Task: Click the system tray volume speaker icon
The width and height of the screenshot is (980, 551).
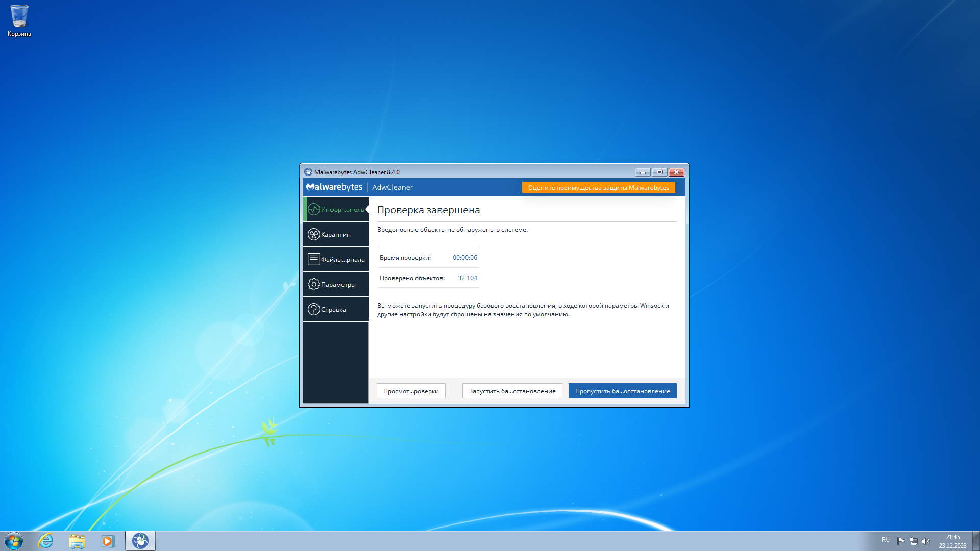Action: tap(926, 541)
